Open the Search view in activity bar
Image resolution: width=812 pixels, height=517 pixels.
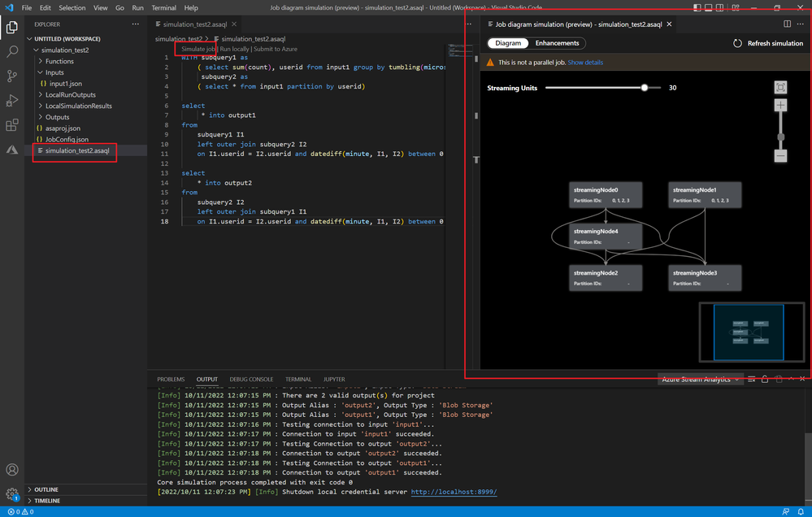[12, 52]
